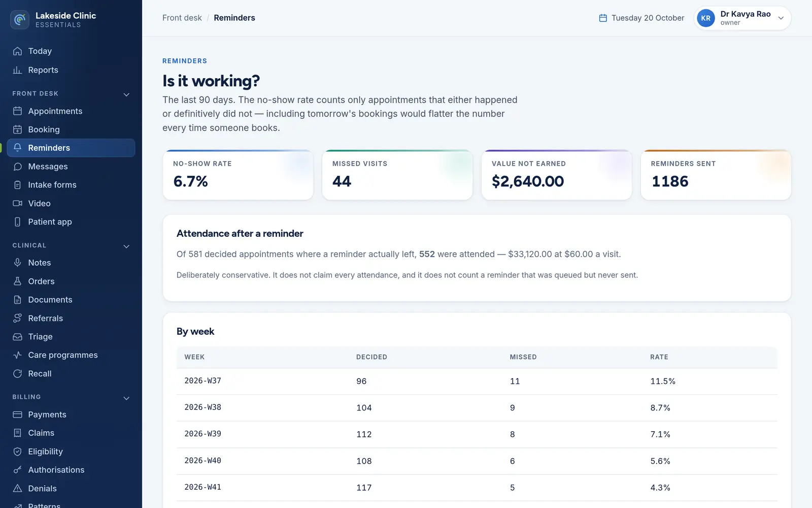Click the Denials warning triangle icon
The height and width of the screenshot is (508, 812).
point(17,489)
